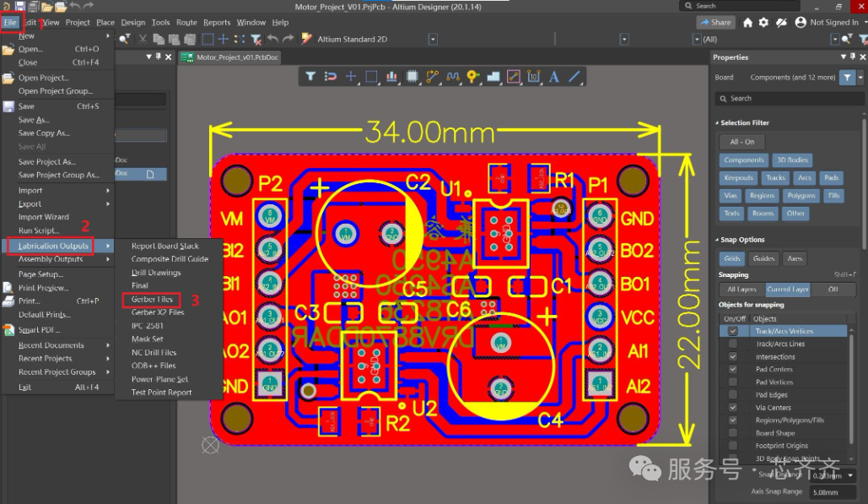Open the Home page icon
868x504 pixels.
coord(747,23)
